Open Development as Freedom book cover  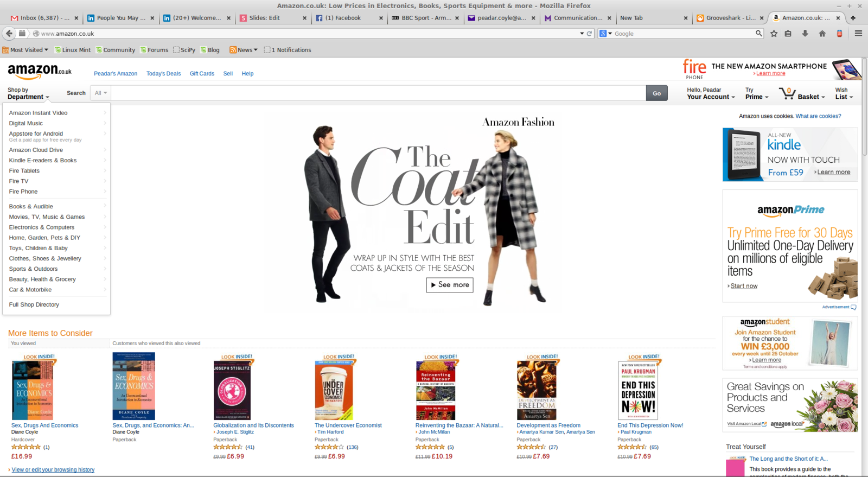tap(537, 391)
